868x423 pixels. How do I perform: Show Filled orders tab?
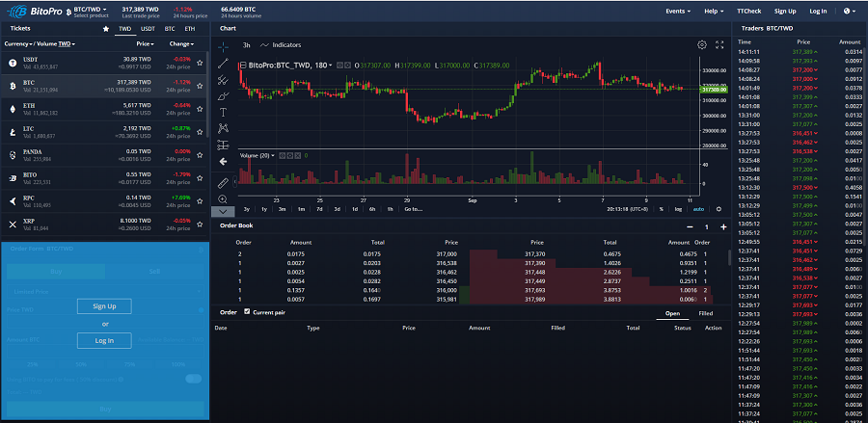(x=705, y=313)
